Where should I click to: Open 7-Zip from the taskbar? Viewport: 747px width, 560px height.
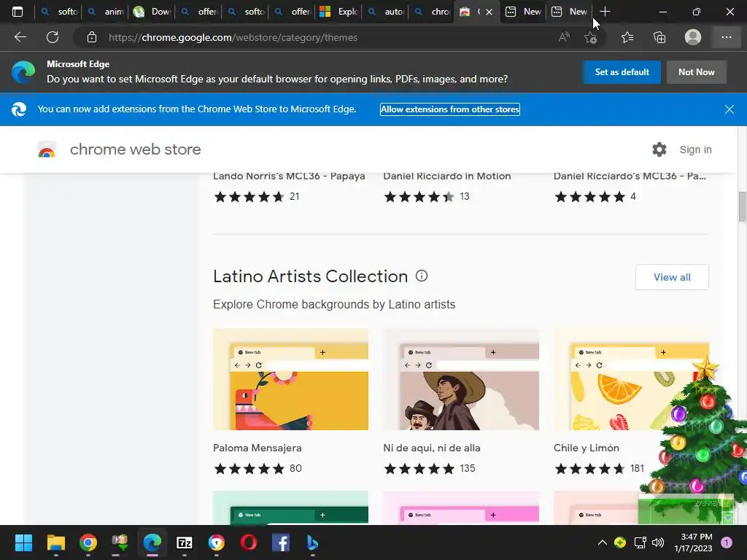click(x=185, y=542)
